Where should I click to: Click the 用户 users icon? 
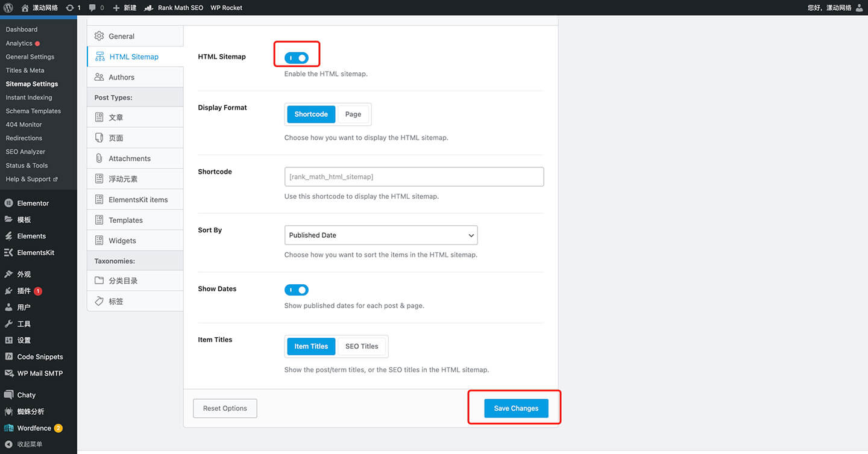point(8,307)
